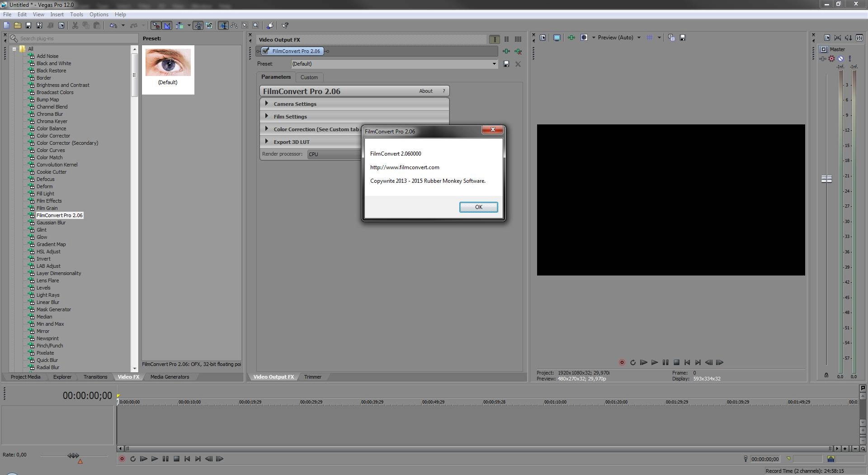Toggle Enable Snapping toolbar button
Viewport: 868px width, 475px height.
click(156, 26)
